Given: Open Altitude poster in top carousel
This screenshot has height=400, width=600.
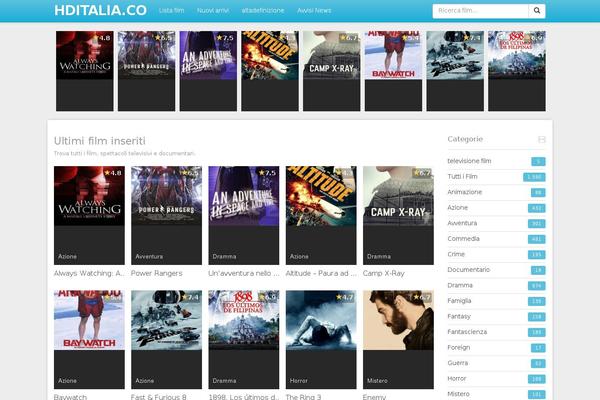Looking at the screenshot, I should pos(270,71).
